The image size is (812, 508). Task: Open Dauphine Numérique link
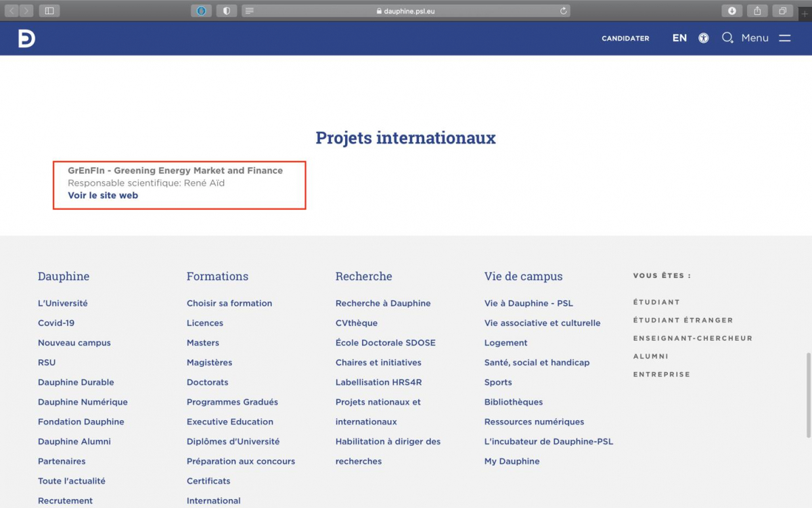(83, 402)
